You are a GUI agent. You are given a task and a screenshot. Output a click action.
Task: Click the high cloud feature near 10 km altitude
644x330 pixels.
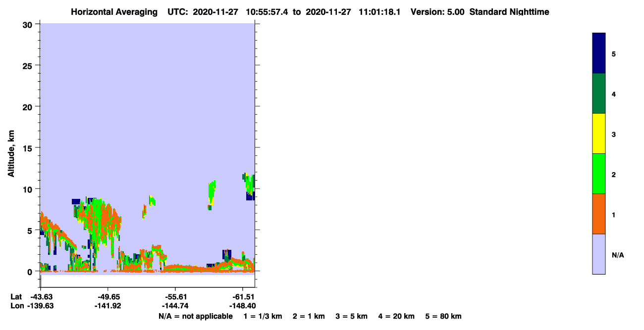(212, 194)
